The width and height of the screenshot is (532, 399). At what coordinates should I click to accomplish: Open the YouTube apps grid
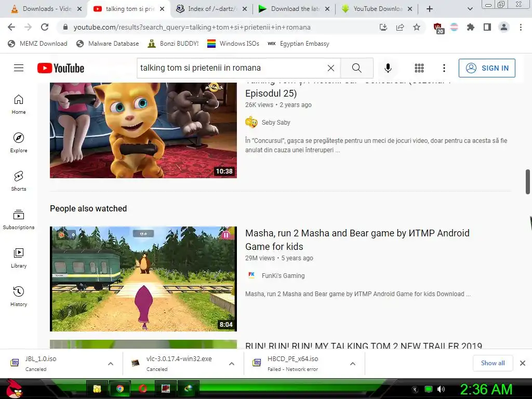[x=419, y=68]
